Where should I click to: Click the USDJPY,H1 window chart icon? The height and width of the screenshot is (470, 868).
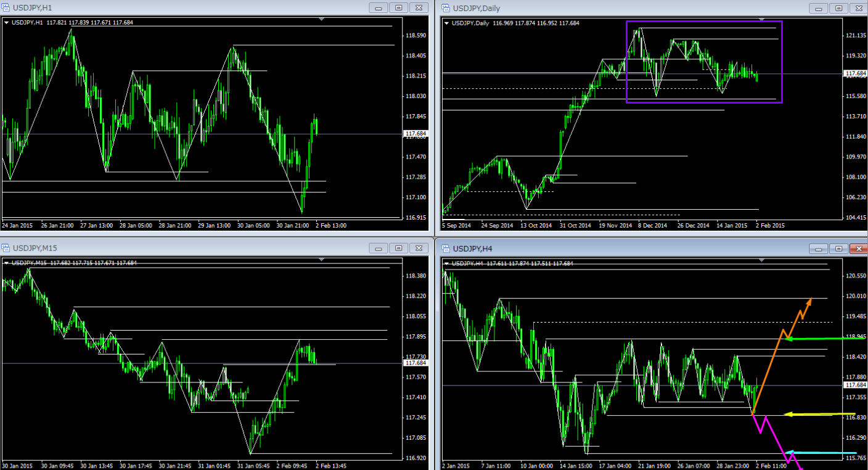6,8
